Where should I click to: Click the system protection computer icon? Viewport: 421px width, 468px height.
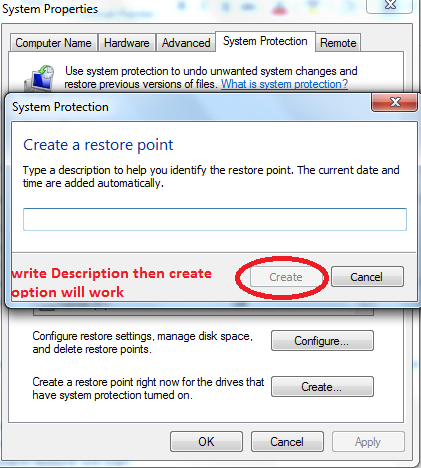point(39,78)
